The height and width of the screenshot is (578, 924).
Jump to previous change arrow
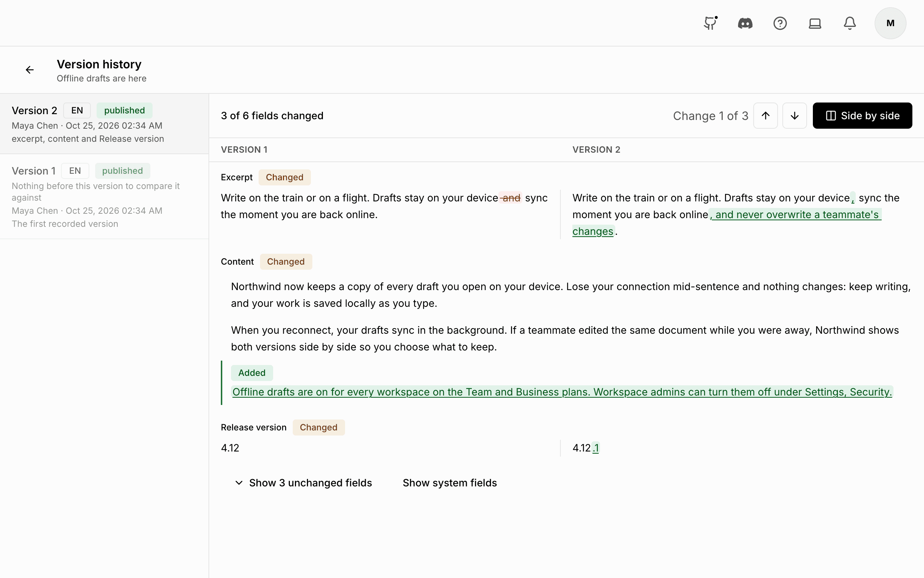766,116
